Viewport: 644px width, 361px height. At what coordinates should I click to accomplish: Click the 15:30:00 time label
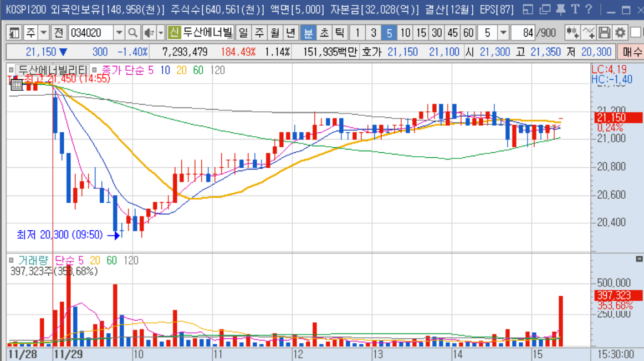[x=616, y=354]
